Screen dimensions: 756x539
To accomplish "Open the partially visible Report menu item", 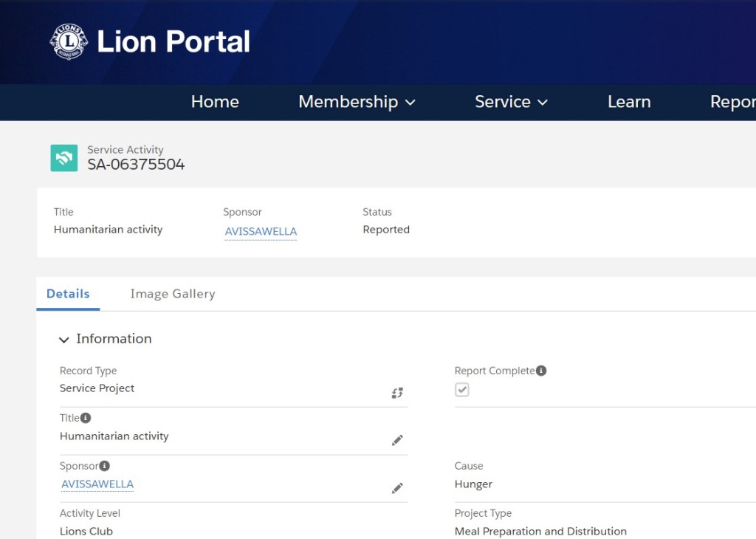I will click(733, 102).
